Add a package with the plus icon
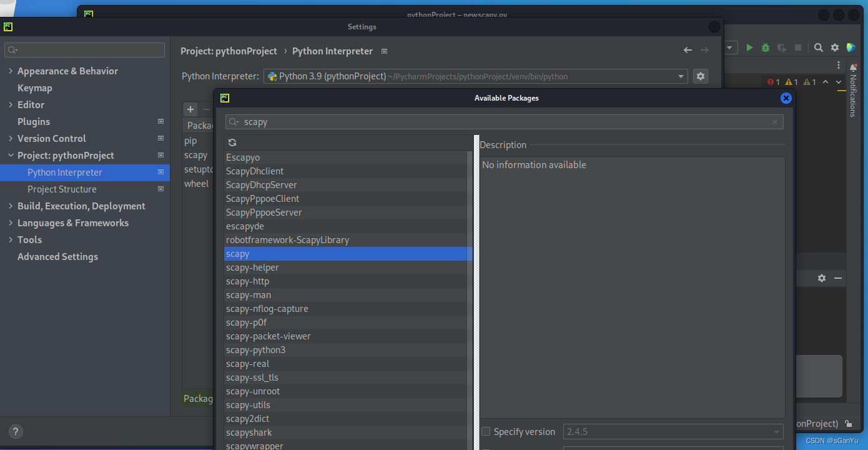Viewport: 868px width, 450px height. [190, 109]
